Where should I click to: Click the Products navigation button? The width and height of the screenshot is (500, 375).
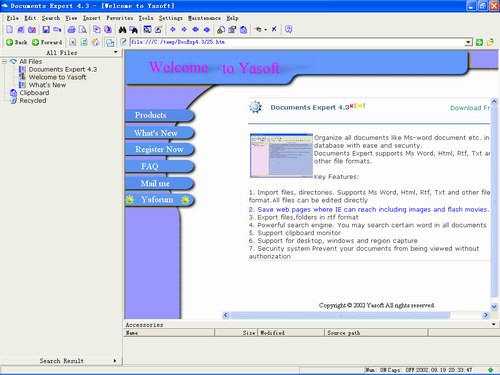click(159, 115)
